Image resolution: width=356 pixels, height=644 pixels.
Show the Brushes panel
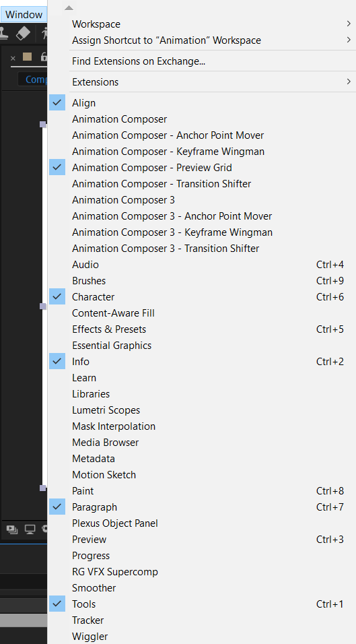201,281
